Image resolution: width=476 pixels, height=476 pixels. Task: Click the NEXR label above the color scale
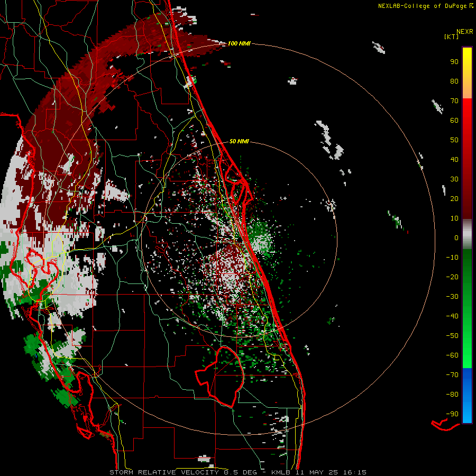(465, 32)
